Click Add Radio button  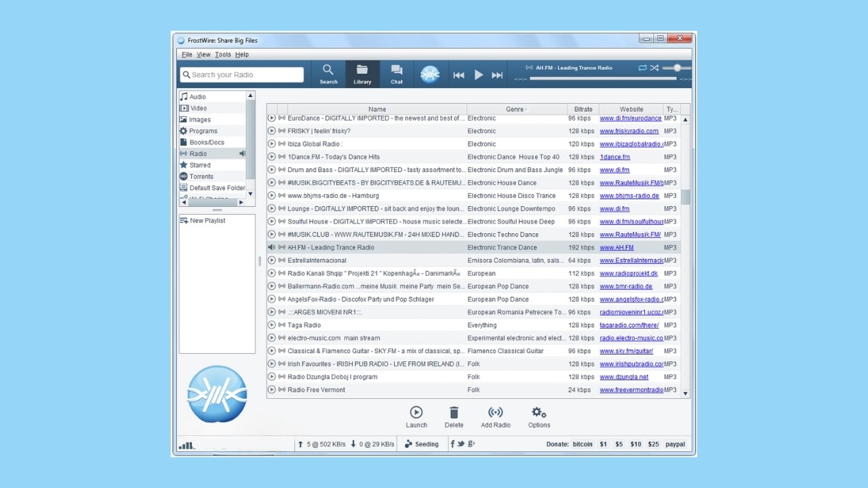pos(496,417)
